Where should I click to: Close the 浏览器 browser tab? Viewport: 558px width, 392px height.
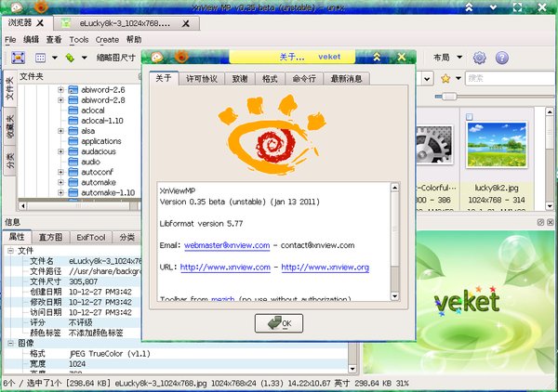click(40, 23)
